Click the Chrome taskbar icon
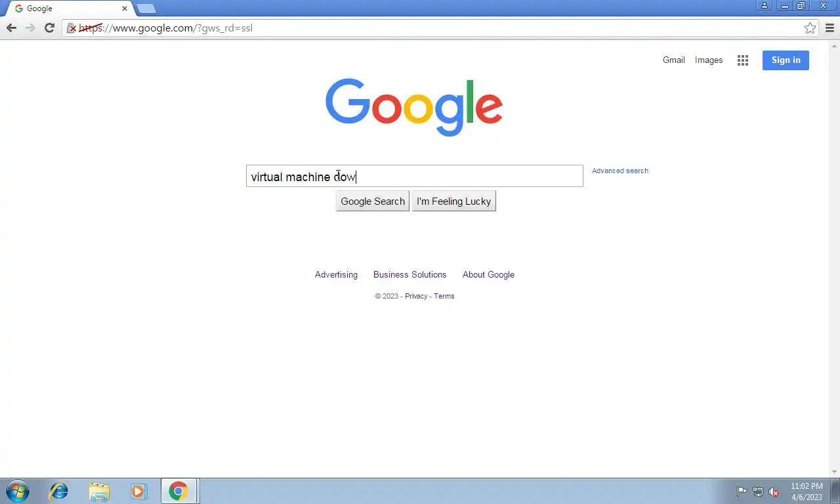Viewport: 840px width, 504px height. (178, 491)
